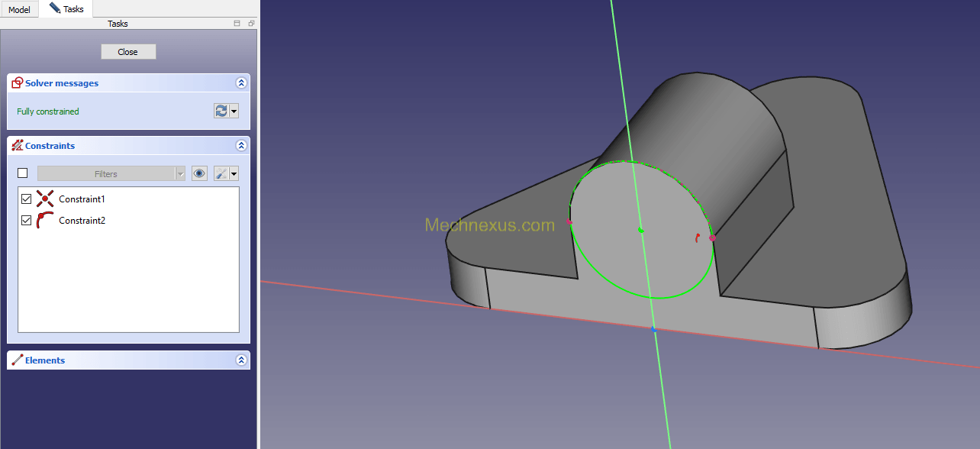Image resolution: width=980 pixels, height=449 pixels.
Task: Click the Close button in Tasks panel
Action: coord(128,52)
